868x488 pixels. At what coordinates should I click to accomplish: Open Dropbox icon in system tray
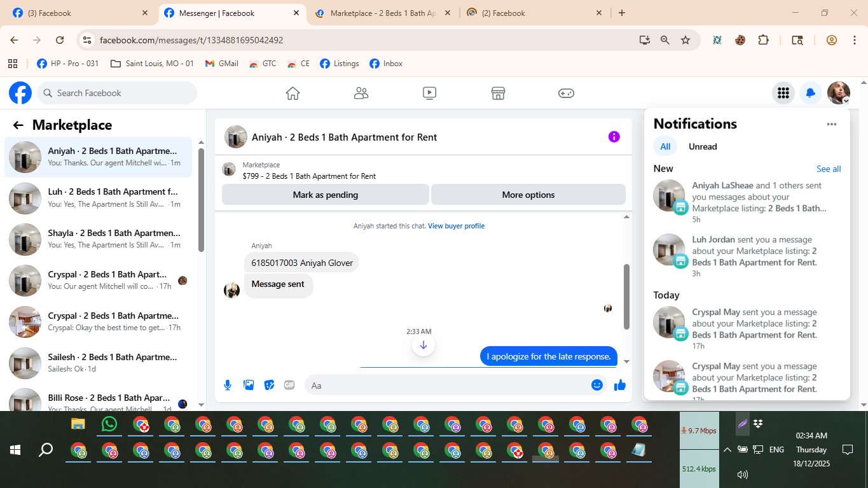(x=758, y=424)
